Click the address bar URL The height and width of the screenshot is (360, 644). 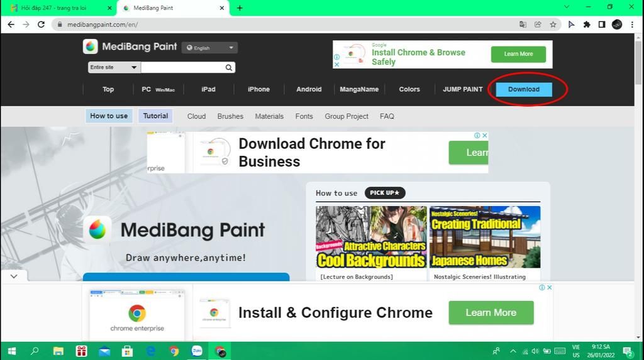click(103, 25)
